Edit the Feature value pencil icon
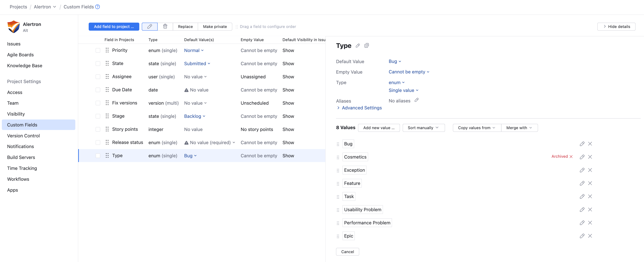This screenshot has height=262, width=644. click(x=582, y=183)
